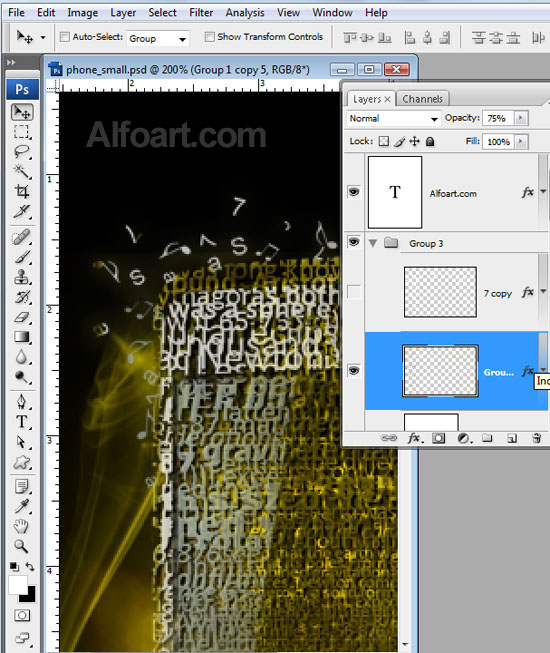The height and width of the screenshot is (653, 550).
Task: Toggle lock all
Action: 430,142
